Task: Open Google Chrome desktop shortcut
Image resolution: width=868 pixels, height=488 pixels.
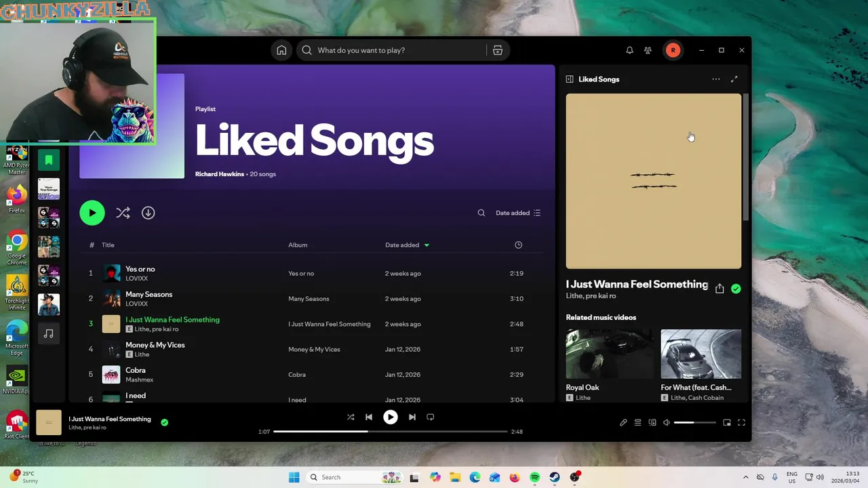Action: point(17,249)
